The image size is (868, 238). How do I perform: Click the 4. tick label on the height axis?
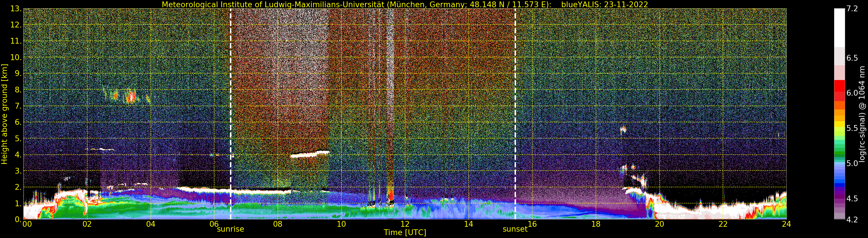pos(18,155)
